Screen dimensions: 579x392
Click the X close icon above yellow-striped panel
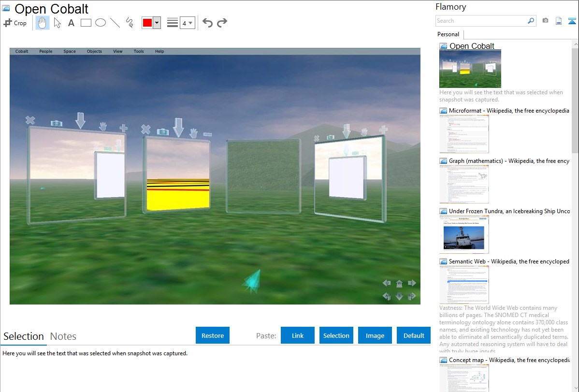[x=146, y=130]
